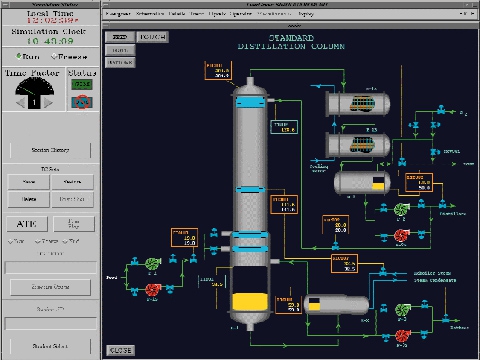Select the green reflux pump below the drum
Image resolution: width=480 pixels, height=360 pixels.
(401, 209)
